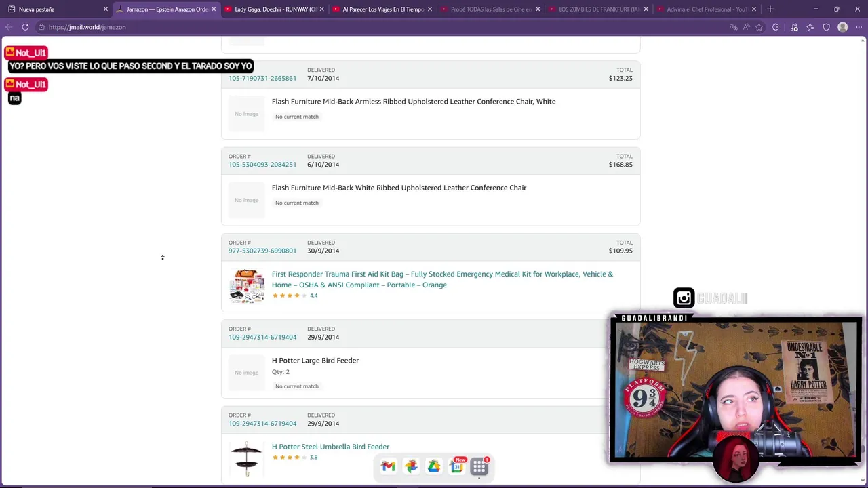Click the site info icon left of the URL
Viewport: 868px width, 488px height.
click(x=41, y=27)
